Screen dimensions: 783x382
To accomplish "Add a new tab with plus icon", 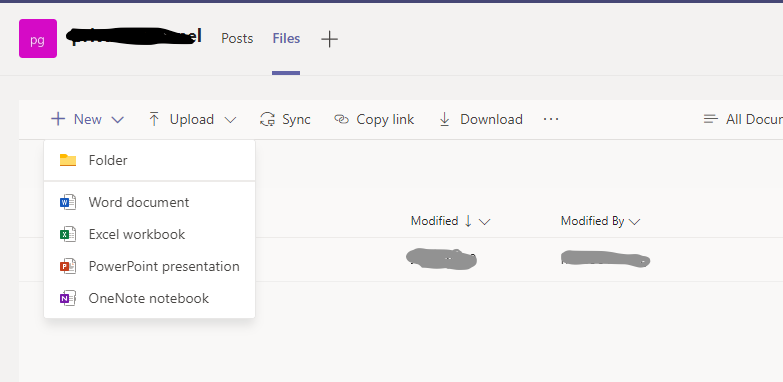I will (329, 39).
